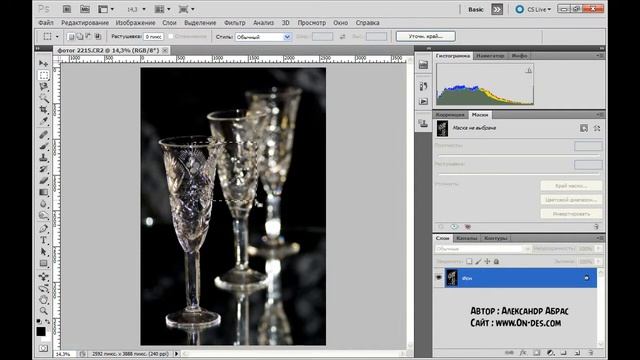This screenshot has width=640, height=360.
Task: Open the tool preset picker arrow
Action: click(x=57, y=37)
